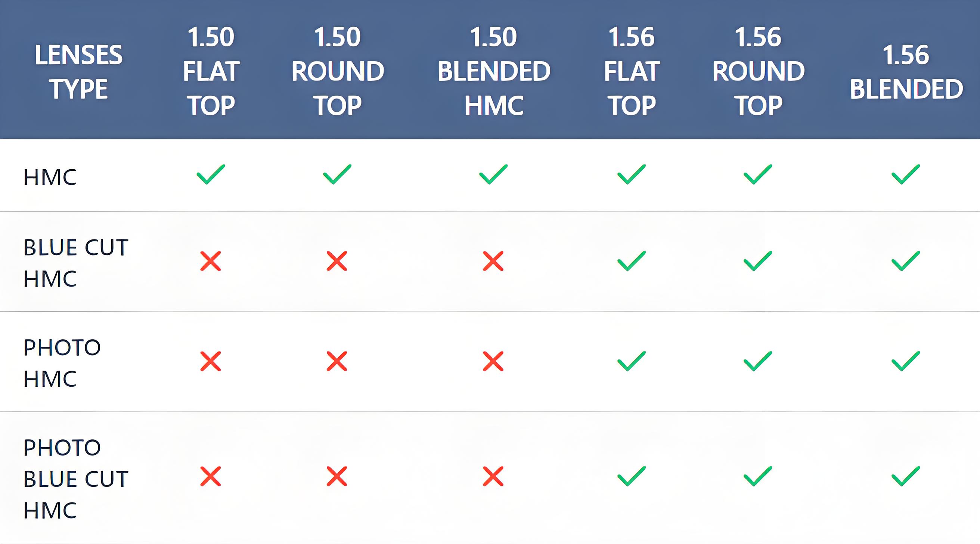This screenshot has width=980, height=544.
Task: Click the 1.50 Blended HMC header
Action: [x=493, y=71]
